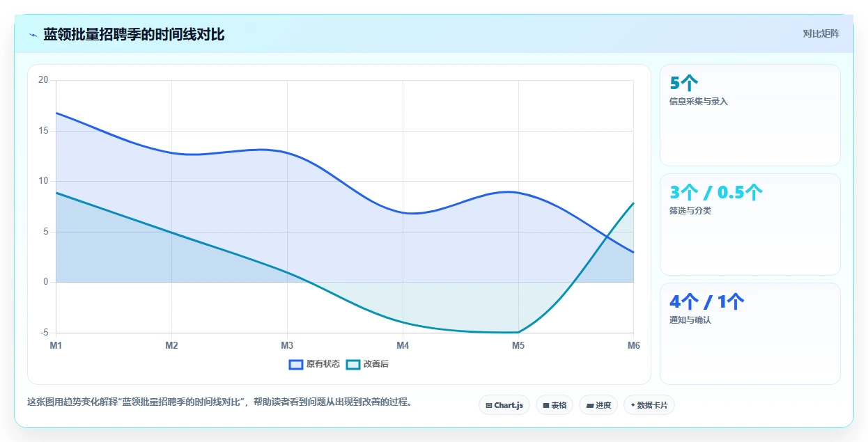Open the 对比矩阵 link
Viewport: 868px width, 442px height.
[821, 33]
